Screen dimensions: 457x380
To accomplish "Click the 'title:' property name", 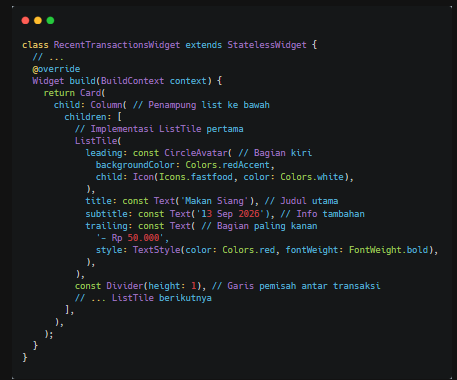I will pyautogui.click(x=101, y=201).
